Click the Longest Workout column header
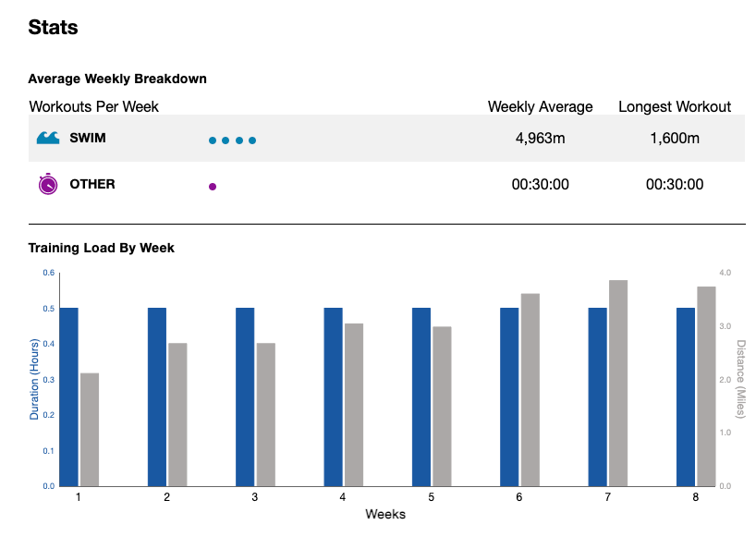 pos(674,106)
